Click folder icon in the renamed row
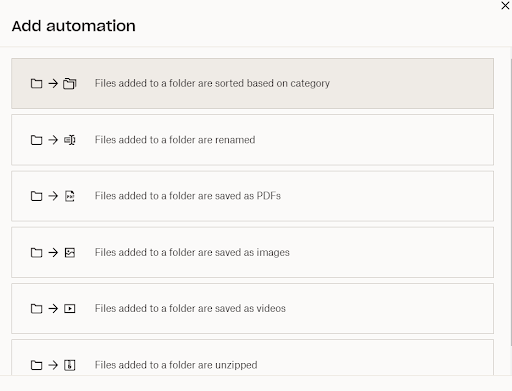This screenshot has width=512, height=391. (x=36, y=140)
